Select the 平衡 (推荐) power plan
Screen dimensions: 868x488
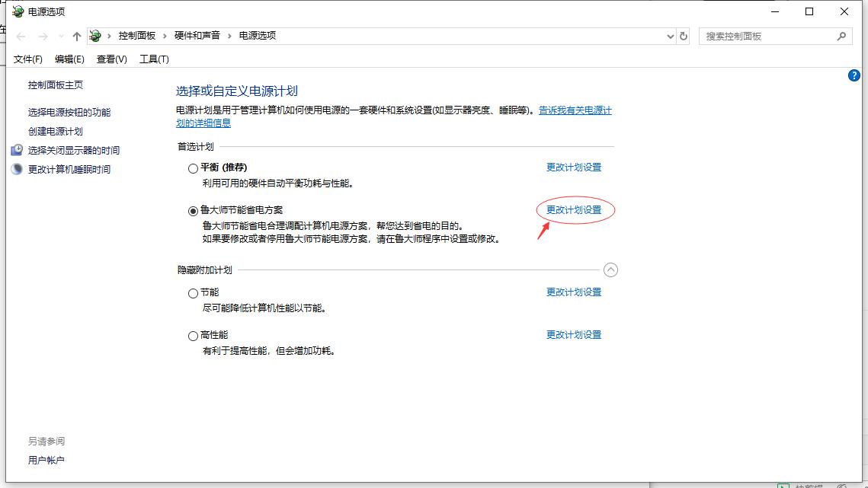coord(193,169)
